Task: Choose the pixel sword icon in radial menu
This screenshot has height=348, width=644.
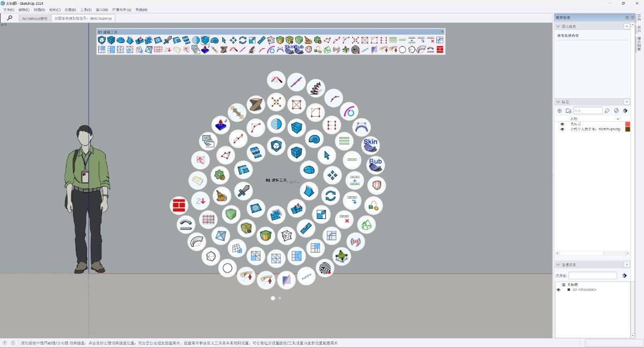Action: [x=243, y=190]
